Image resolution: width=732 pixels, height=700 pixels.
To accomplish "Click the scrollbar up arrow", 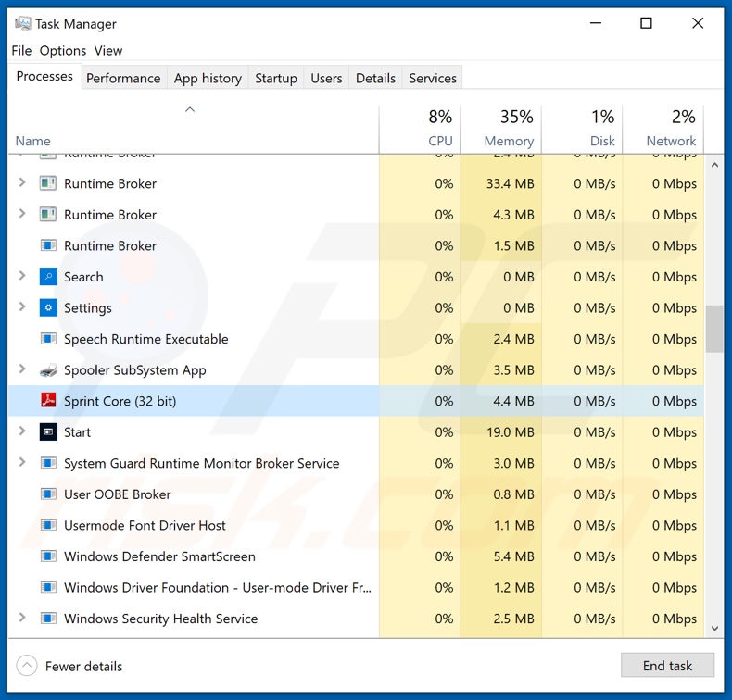I will 714,165.
